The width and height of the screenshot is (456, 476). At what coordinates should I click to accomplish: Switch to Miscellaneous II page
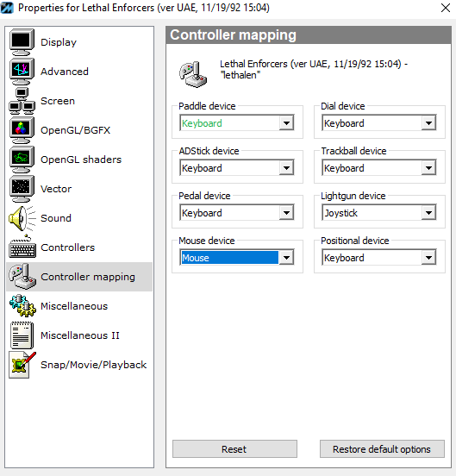point(80,335)
